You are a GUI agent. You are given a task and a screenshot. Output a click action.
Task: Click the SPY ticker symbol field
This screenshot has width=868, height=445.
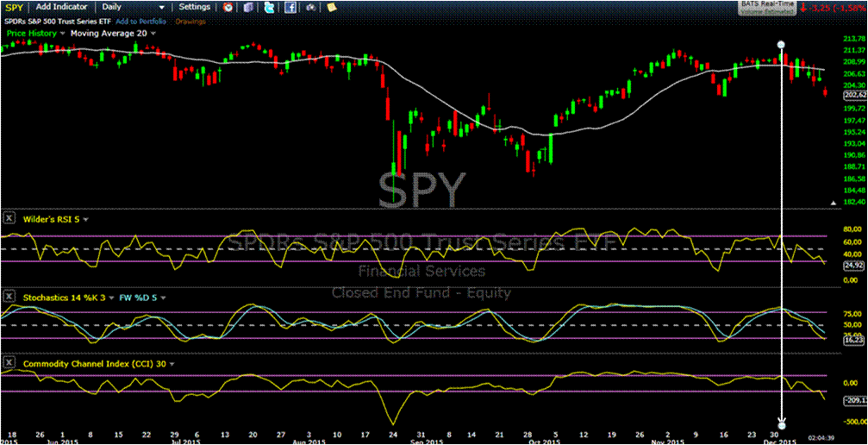click(x=14, y=7)
